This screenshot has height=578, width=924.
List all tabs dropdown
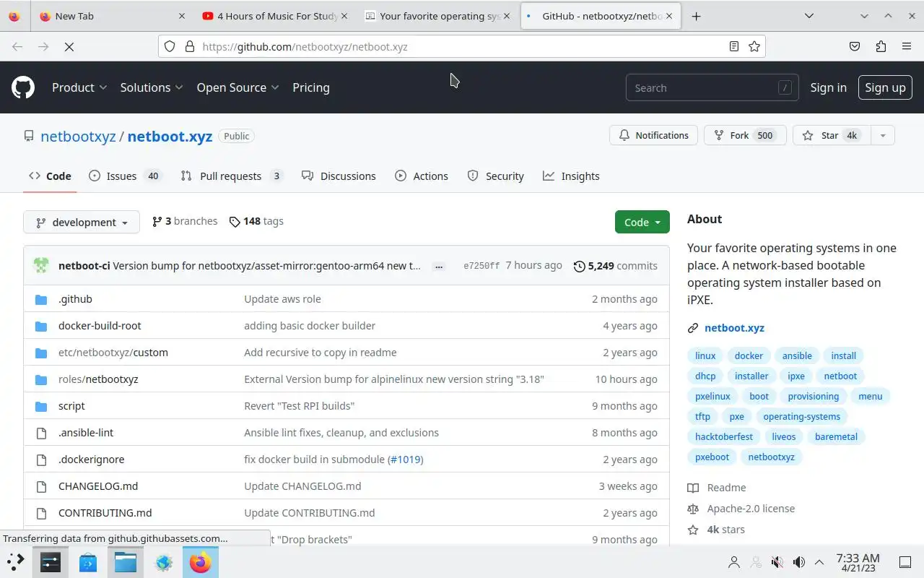tap(808, 16)
